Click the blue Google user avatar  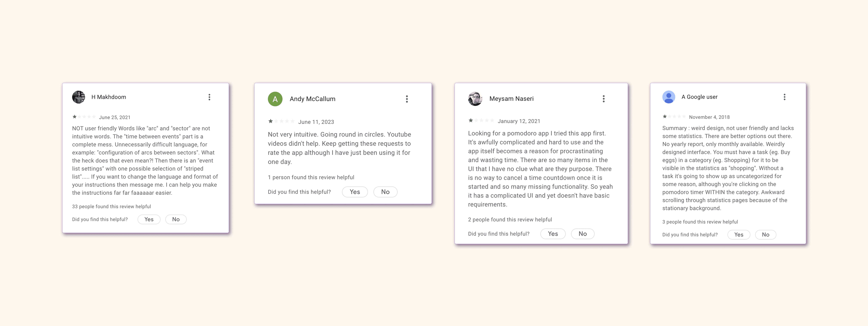coord(668,97)
